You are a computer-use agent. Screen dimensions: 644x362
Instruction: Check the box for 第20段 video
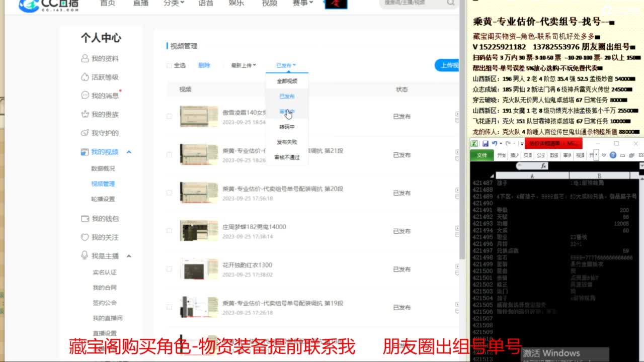pyautogui.click(x=169, y=193)
